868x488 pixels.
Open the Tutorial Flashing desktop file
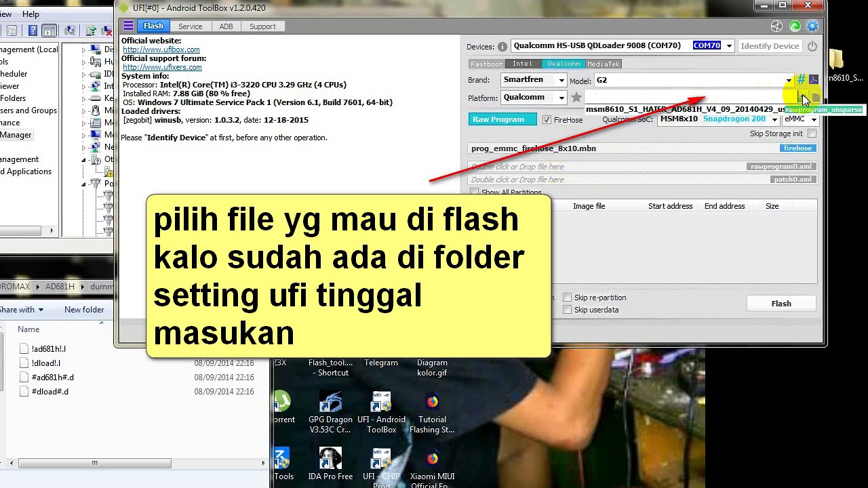point(432,413)
